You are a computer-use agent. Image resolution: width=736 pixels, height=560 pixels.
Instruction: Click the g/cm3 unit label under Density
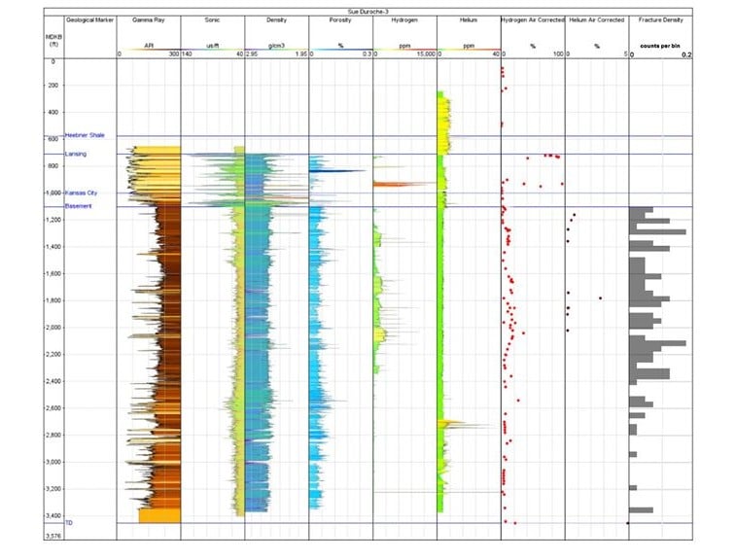coord(276,46)
